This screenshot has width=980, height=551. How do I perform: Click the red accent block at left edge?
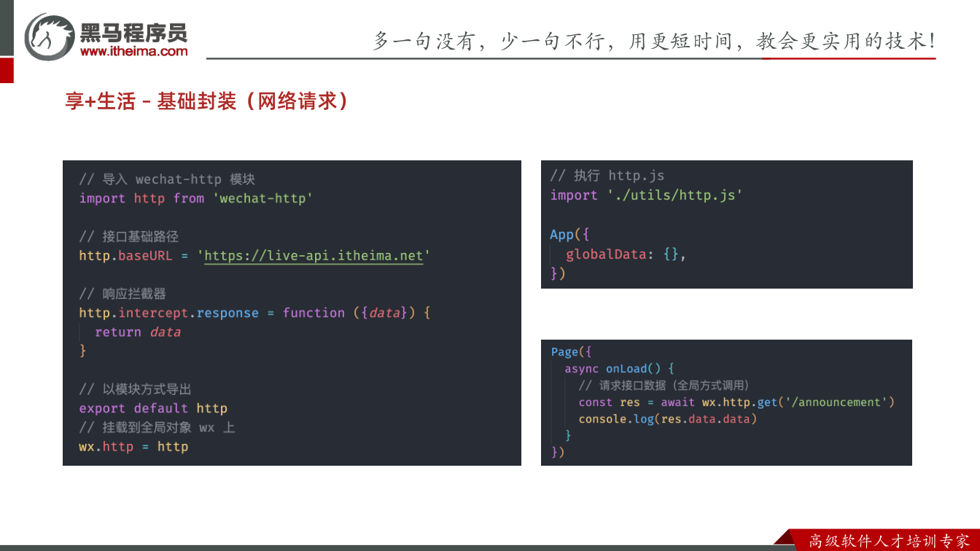tap(7, 71)
